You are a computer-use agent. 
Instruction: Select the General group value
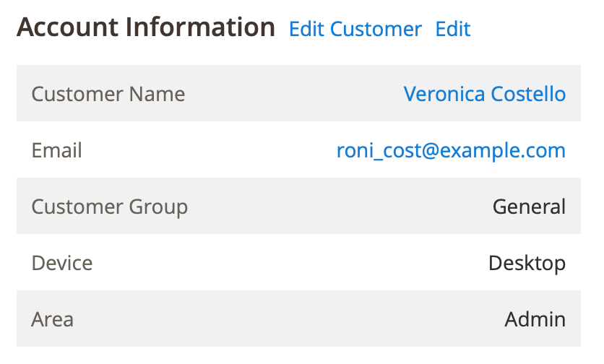(529, 207)
